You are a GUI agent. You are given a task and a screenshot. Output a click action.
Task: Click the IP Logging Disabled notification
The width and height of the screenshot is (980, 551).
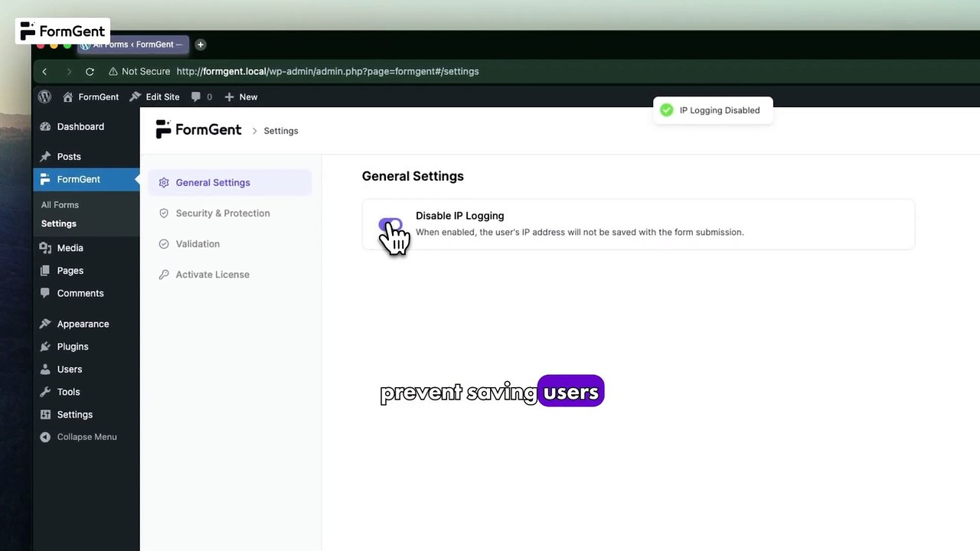tap(713, 110)
